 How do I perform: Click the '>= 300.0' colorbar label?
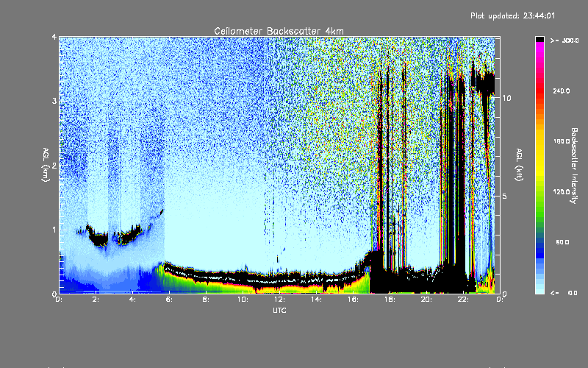[x=564, y=40]
